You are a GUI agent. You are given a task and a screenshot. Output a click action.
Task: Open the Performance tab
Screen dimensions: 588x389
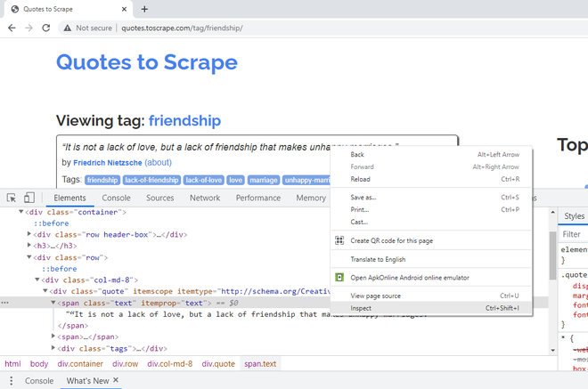point(258,198)
